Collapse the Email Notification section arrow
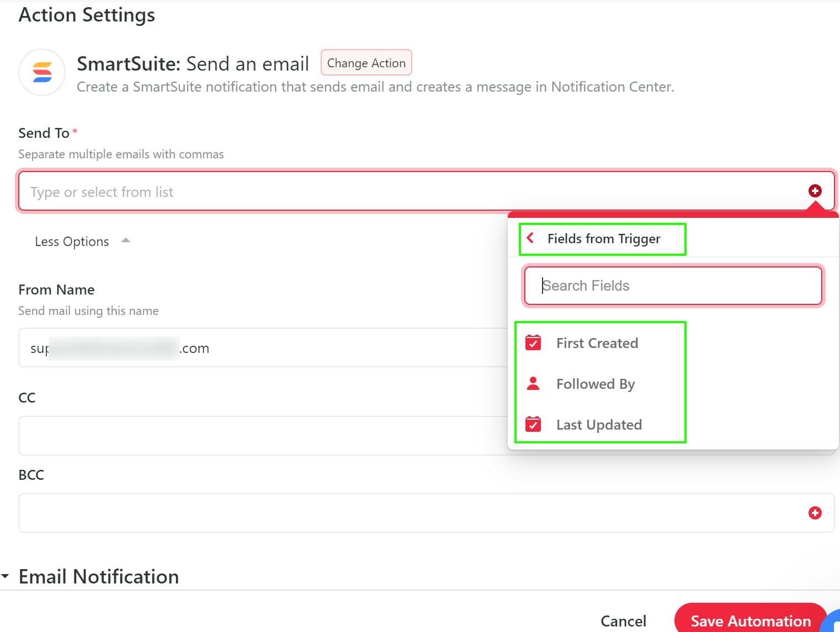The image size is (840, 632). pos(6,576)
